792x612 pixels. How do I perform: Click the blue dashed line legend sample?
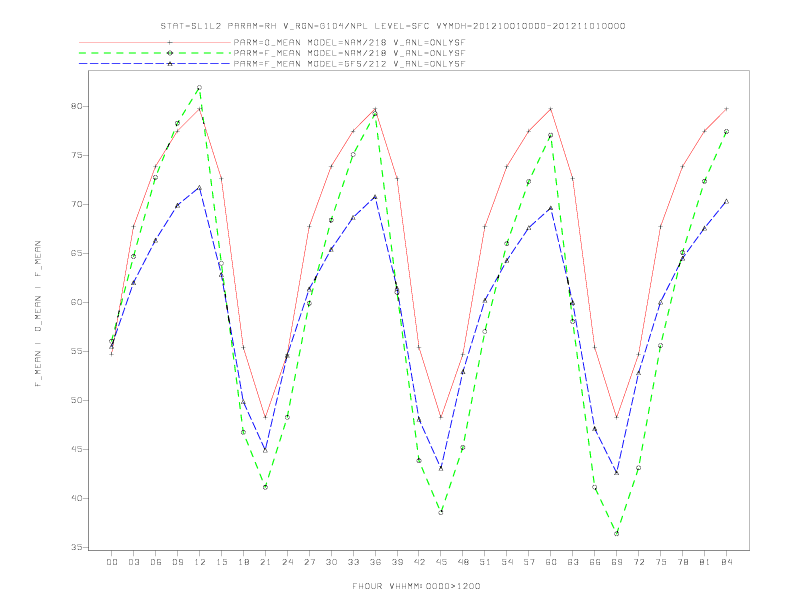tap(155, 64)
